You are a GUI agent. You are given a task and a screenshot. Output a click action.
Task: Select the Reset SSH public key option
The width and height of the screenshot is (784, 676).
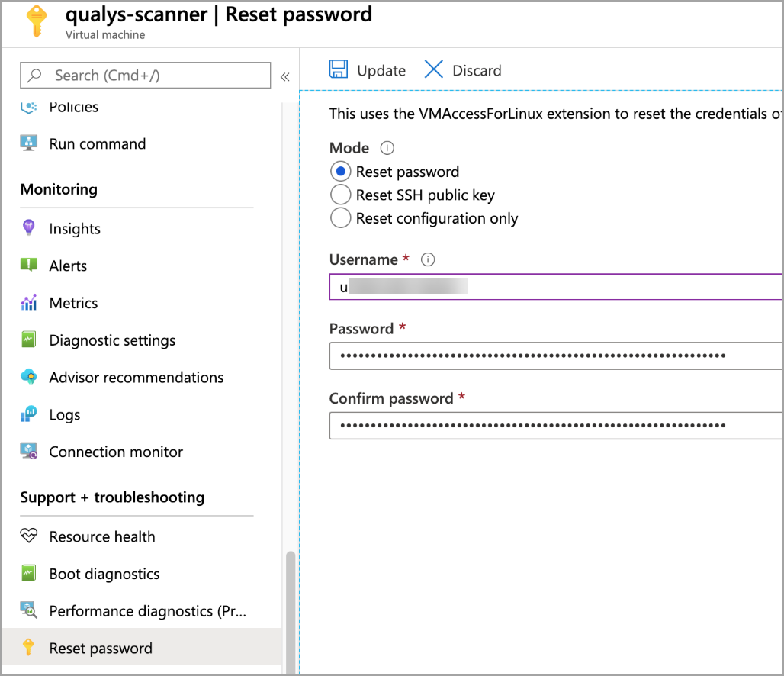(341, 195)
